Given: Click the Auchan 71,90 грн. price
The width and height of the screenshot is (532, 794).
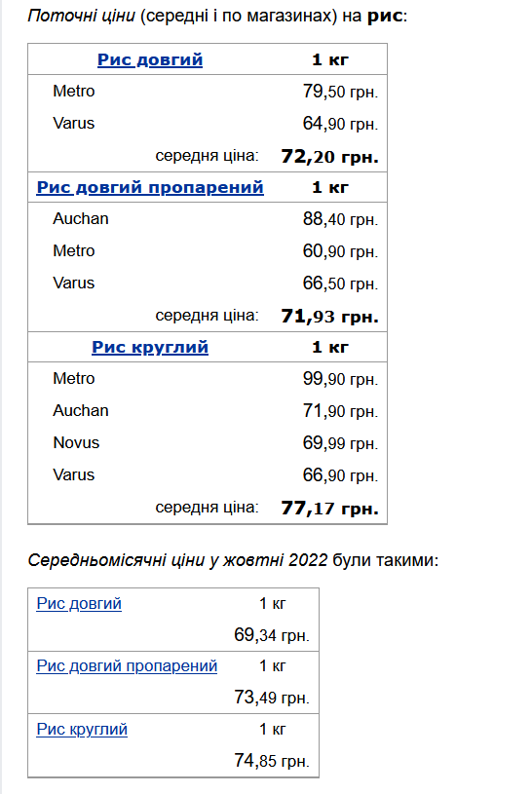Looking at the screenshot, I should click(340, 411).
